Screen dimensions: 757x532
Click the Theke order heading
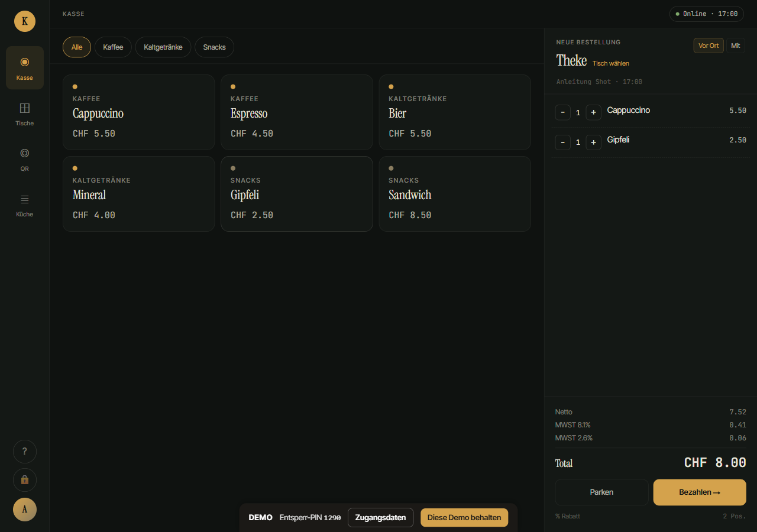click(571, 60)
